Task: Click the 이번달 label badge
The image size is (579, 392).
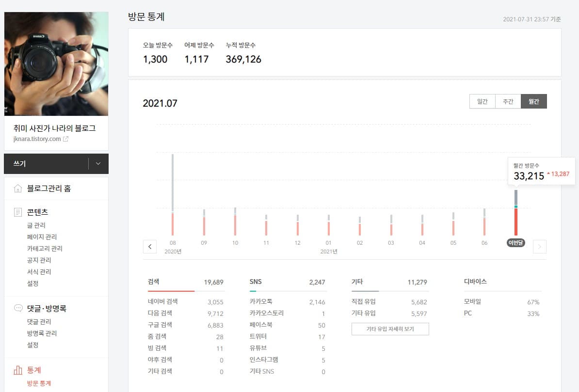Action: point(516,243)
